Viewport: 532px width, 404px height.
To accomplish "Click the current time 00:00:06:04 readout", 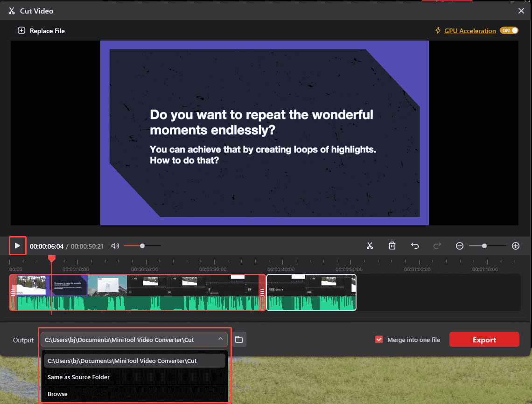I will click(47, 246).
